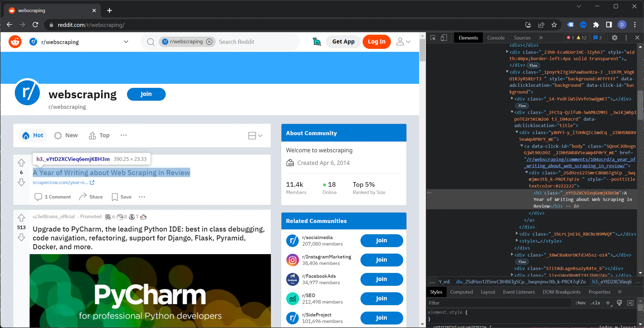This screenshot has width=644, height=328.
Task: Toggle the browser side panel icon
Action: (x=609, y=25)
